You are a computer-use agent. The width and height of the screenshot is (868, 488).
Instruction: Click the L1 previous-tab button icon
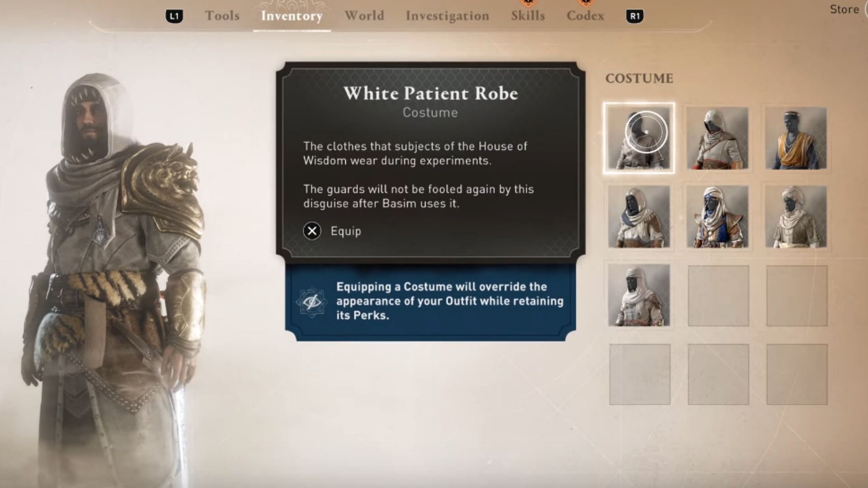coord(175,16)
